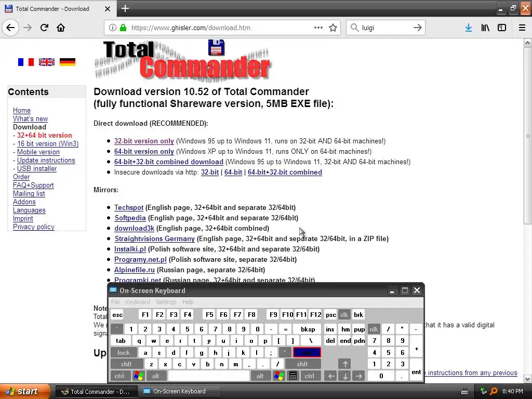Show site information icon in address bar
The height and width of the screenshot is (399, 532).
113,28
